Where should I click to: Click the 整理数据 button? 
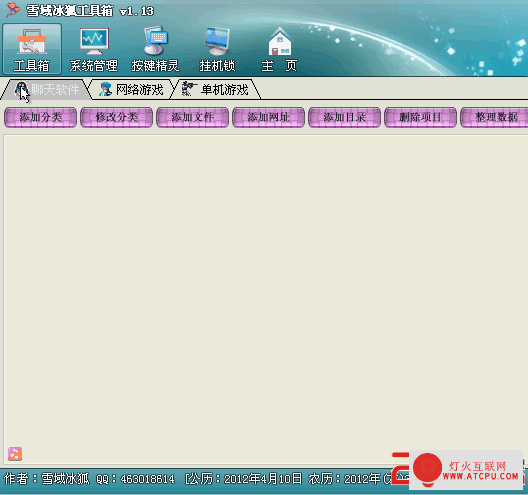click(x=494, y=117)
